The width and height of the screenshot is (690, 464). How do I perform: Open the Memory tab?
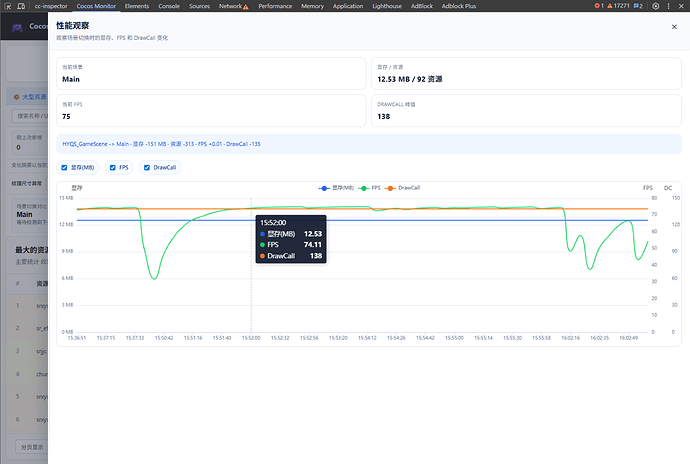(312, 6)
